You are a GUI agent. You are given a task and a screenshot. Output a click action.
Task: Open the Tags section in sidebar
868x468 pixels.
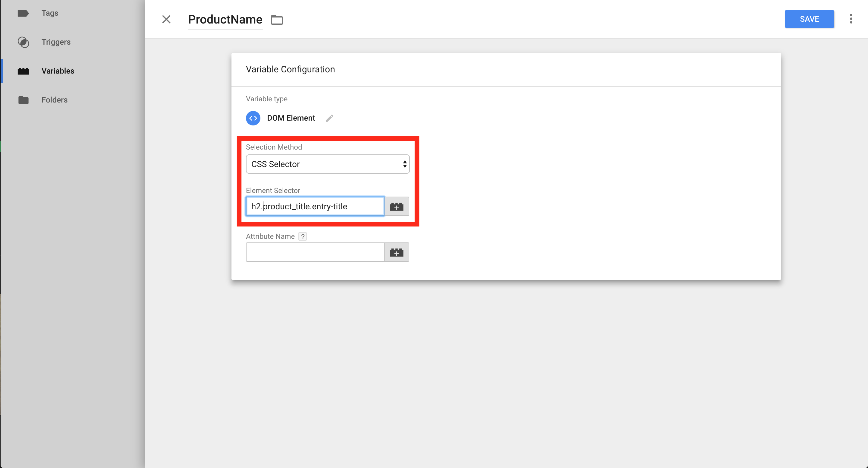coord(50,13)
